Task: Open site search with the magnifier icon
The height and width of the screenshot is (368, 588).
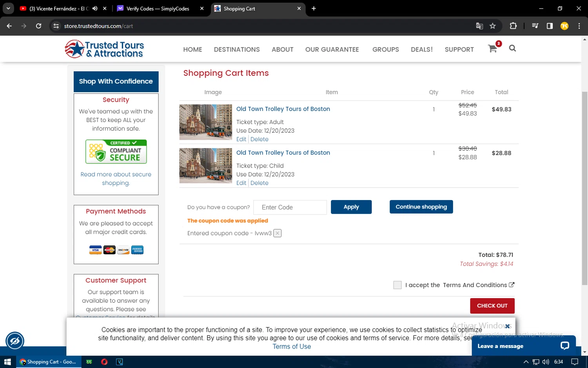Action: (512, 48)
